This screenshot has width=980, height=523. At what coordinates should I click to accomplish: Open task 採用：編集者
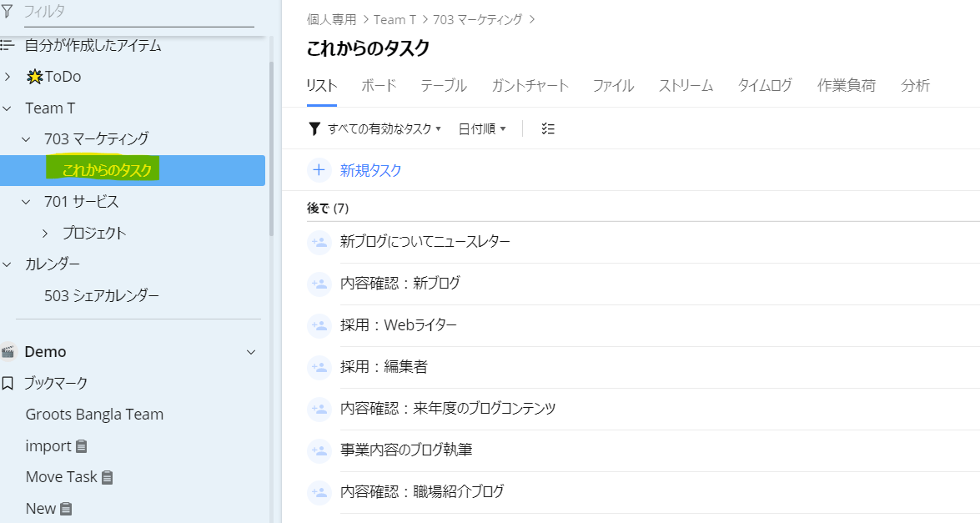tap(384, 367)
